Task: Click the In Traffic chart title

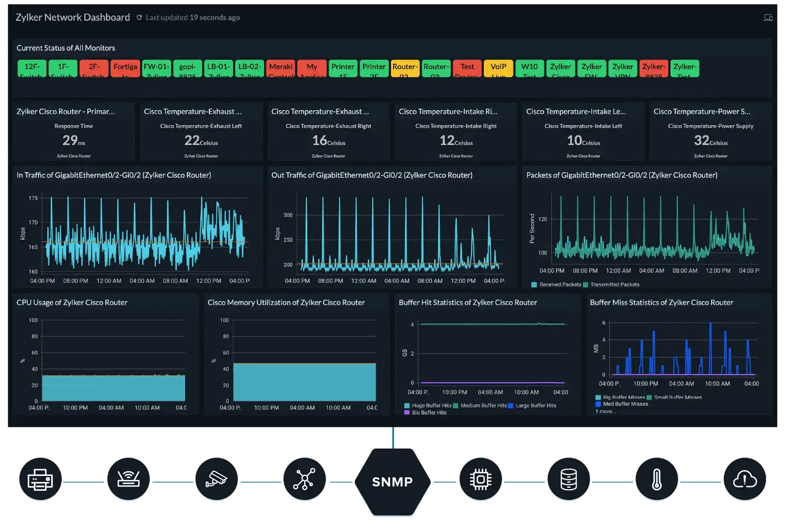Action: pos(114,175)
